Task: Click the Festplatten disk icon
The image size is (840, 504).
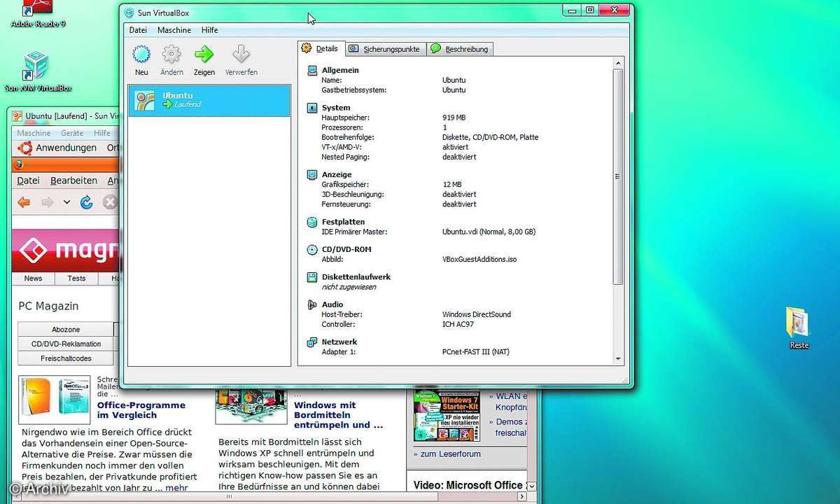Action: coord(312,222)
